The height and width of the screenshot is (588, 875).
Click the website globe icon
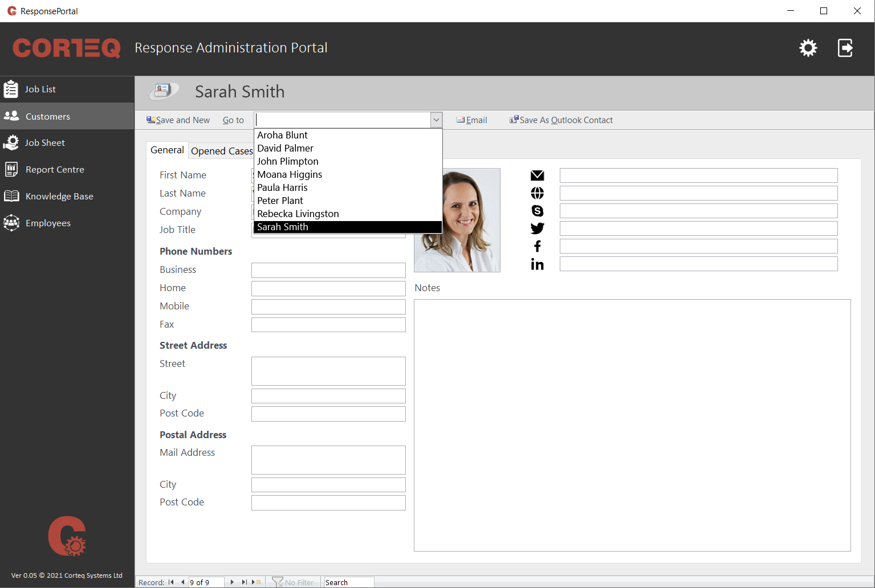pyautogui.click(x=537, y=193)
